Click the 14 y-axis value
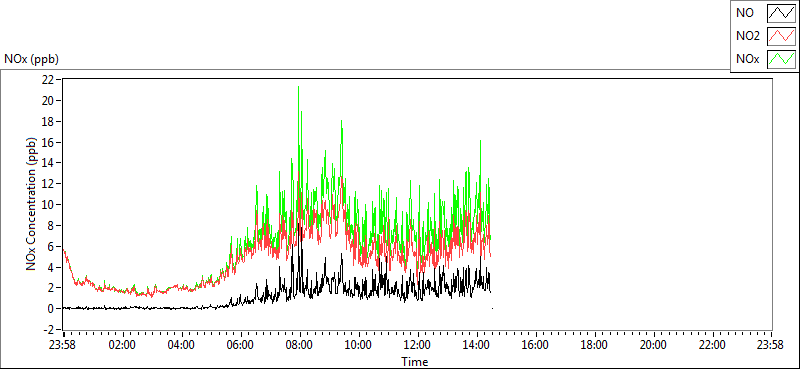 pos(48,163)
